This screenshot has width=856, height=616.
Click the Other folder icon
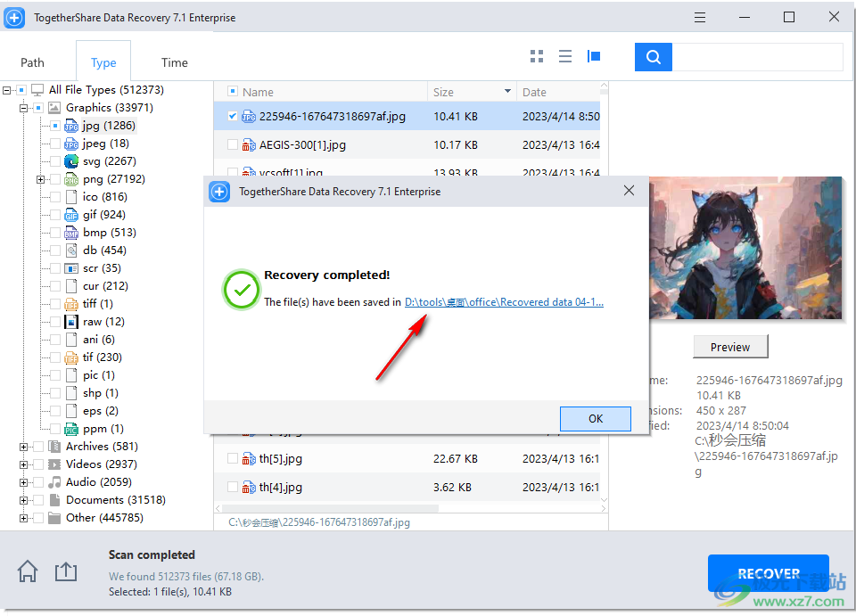pyautogui.click(x=54, y=518)
